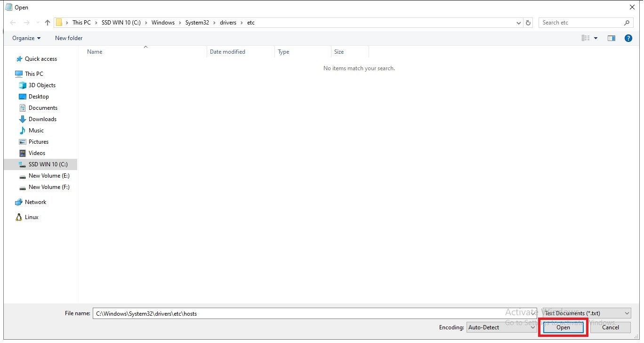The height and width of the screenshot is (343, 644).
Task: Navigate back to the previous folder
Action: (x=13, y=22)
